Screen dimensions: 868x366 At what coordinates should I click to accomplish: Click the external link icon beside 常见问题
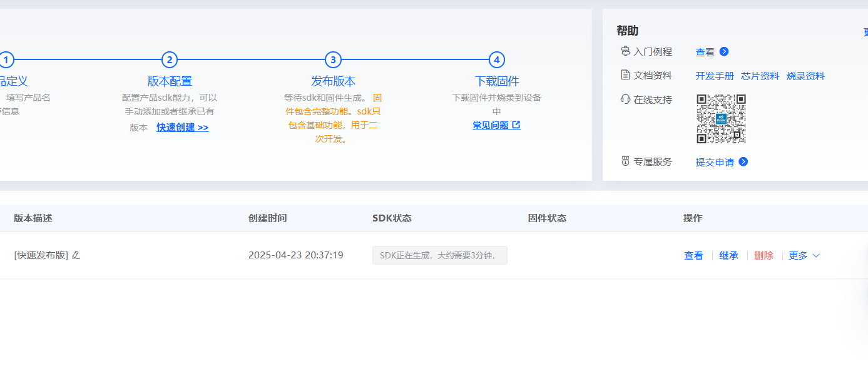516,125
